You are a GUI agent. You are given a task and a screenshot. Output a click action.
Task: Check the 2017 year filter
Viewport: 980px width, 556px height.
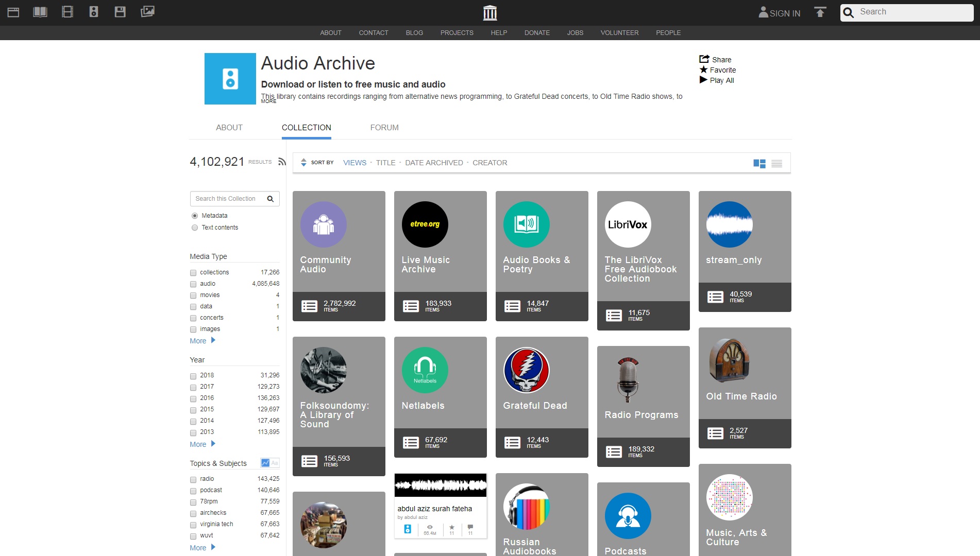194,387
